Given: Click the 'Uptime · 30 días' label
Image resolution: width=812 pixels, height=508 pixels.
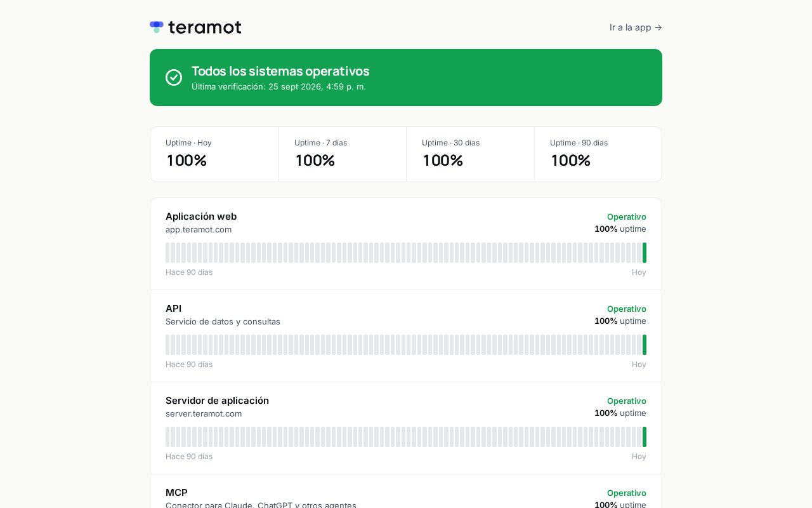Looking at the screenshot, I should tap(450, 143).
